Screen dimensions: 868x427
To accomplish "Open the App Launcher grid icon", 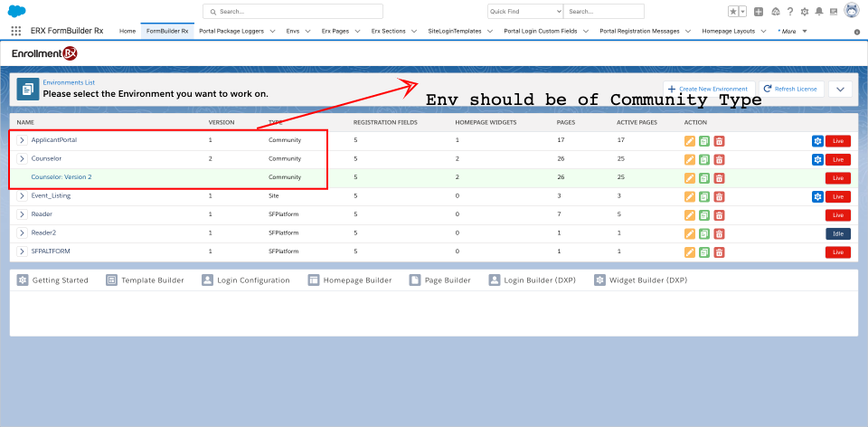I will pyautogui.click(x=16, y=31).
